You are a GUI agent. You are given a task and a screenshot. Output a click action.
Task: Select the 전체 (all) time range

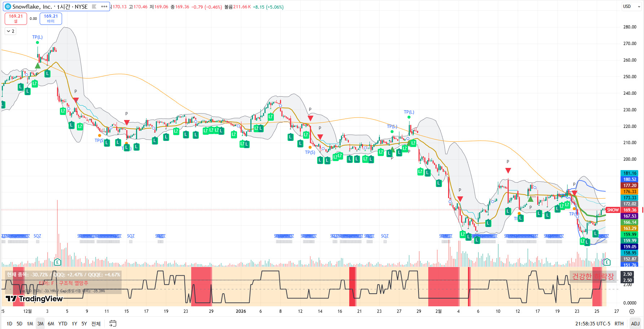(96, 324)
